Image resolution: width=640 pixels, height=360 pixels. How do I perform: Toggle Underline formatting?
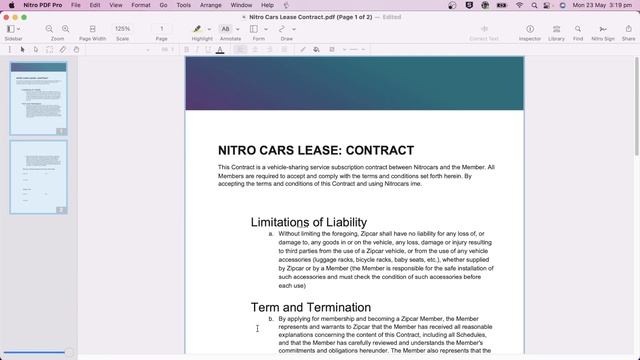[x=208, y=49]
